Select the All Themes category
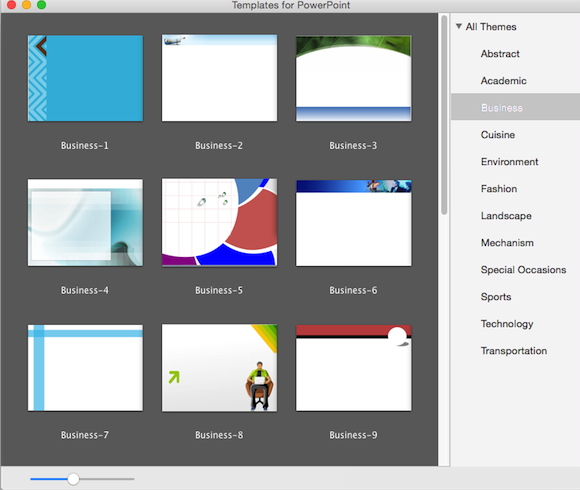The height and width of the screenshot is (490, 580). pyautogui.click(x=491, y=27)
